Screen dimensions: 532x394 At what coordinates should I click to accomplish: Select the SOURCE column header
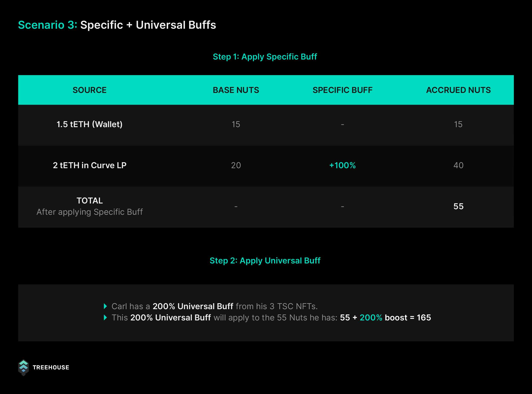click(90, 90)
